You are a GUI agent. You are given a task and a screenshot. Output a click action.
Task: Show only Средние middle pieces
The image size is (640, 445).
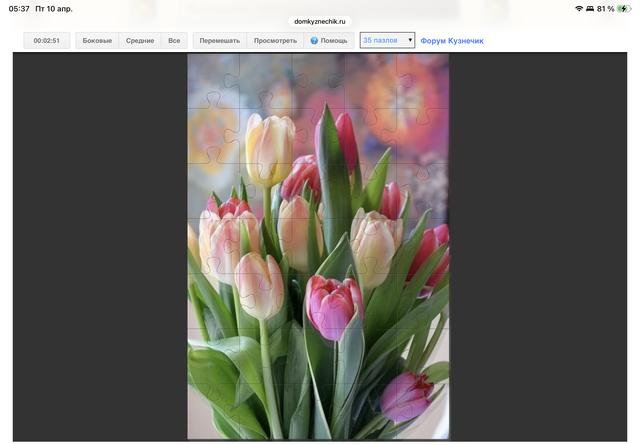[x=140, y=41]
